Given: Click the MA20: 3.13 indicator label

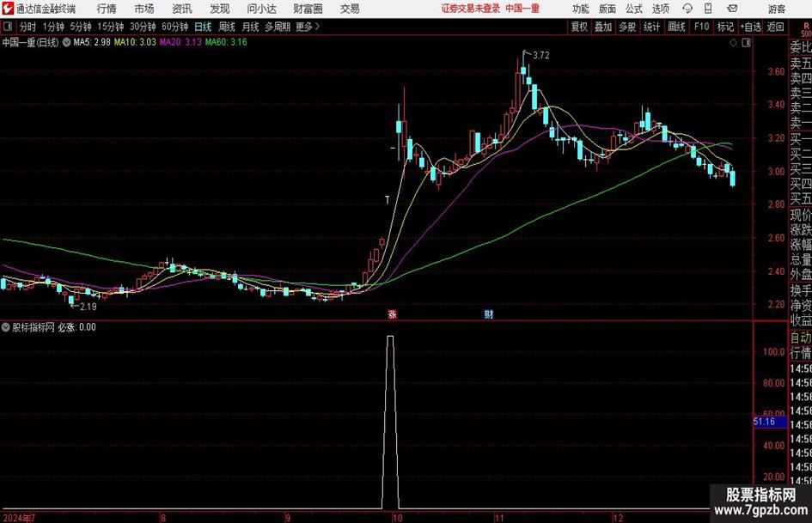Looking at the screenshot, I should [x=180, y=42].
